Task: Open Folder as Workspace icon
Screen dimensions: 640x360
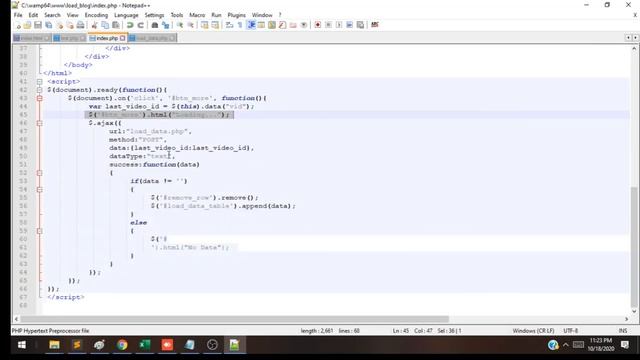Action: 293,25
